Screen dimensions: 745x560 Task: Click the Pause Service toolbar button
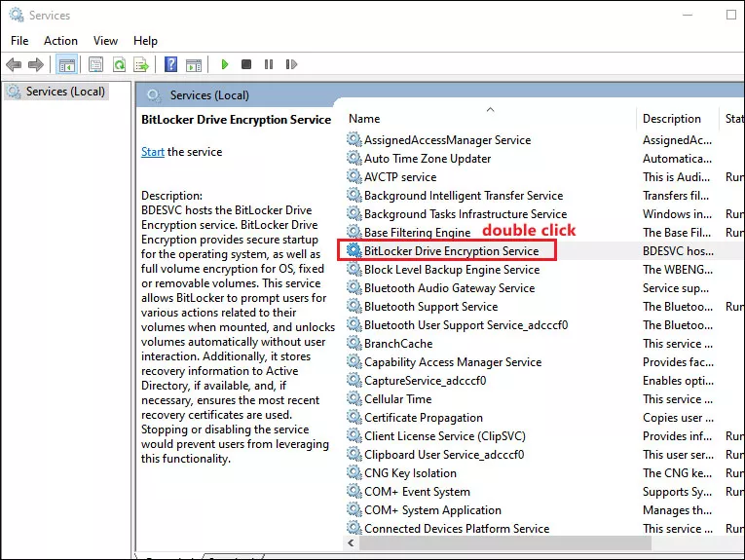pos(269,64)
